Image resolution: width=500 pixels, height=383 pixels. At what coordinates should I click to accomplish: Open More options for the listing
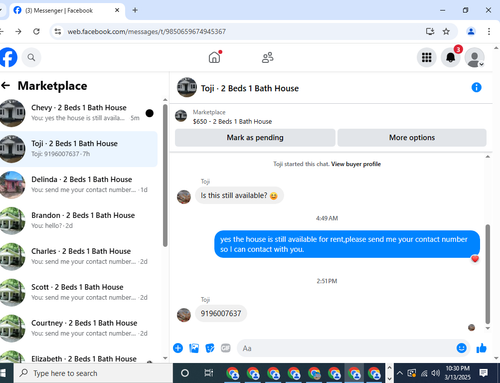412,138
